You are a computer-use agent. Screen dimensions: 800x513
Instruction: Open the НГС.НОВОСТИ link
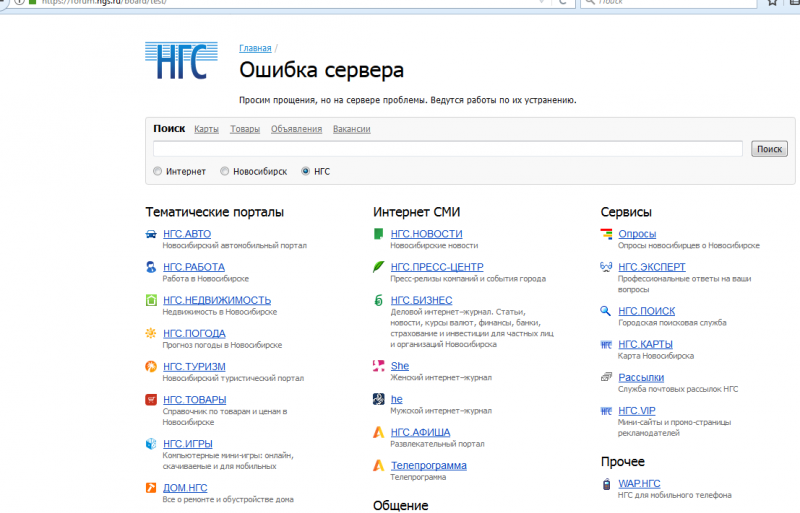(x=427, y=234)
